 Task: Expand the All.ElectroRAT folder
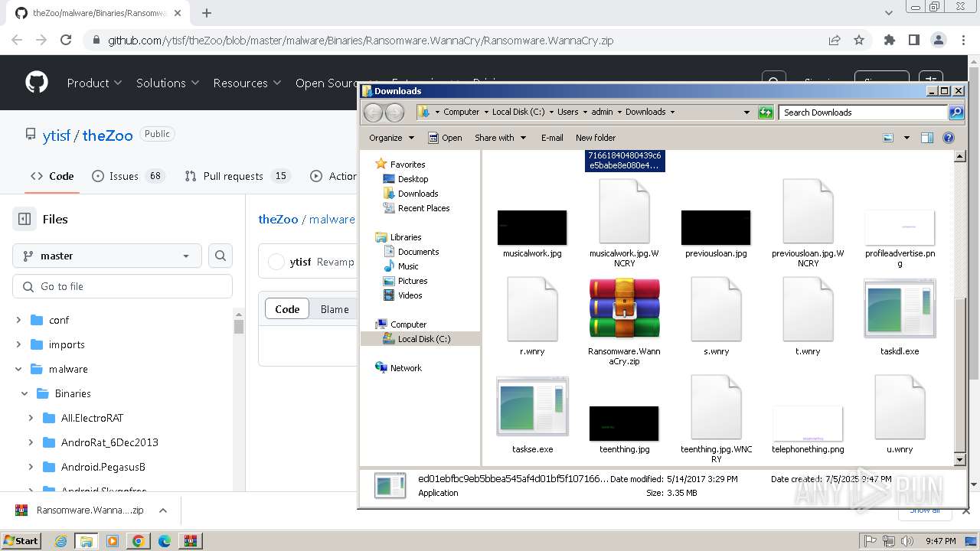click(x=31, y=418)
